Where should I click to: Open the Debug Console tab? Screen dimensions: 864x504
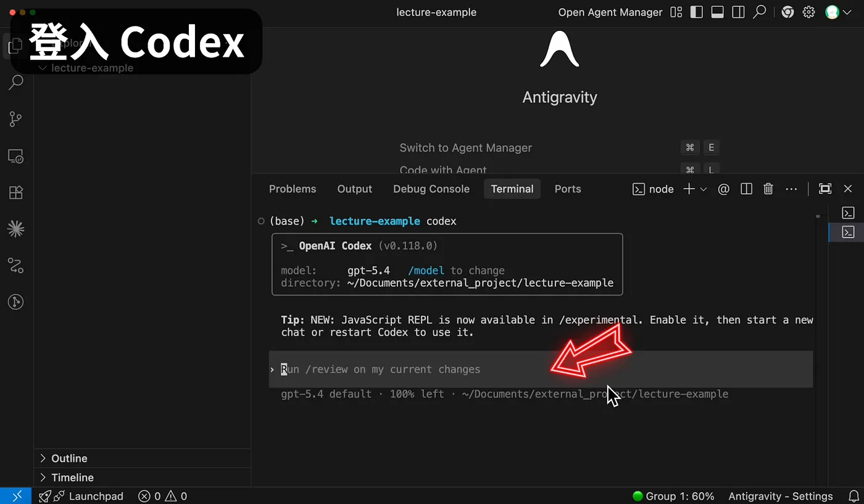(x=431, y=189)
